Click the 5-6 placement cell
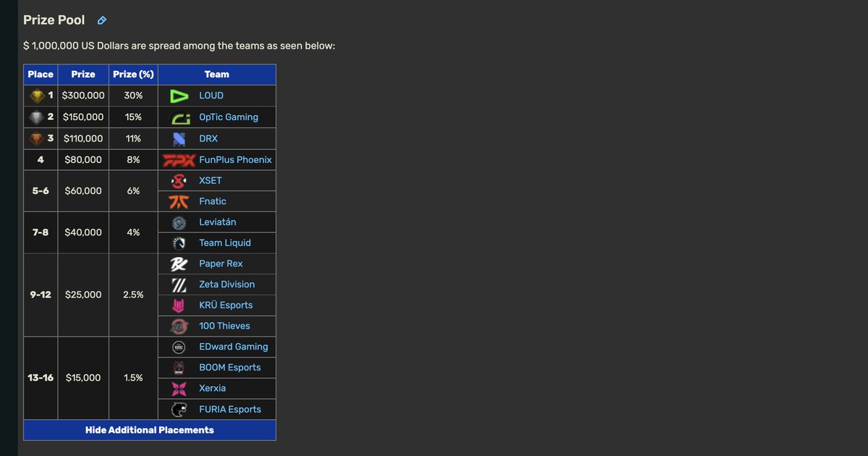This screenshot has width=868, height=456. (x=41, y=191)
